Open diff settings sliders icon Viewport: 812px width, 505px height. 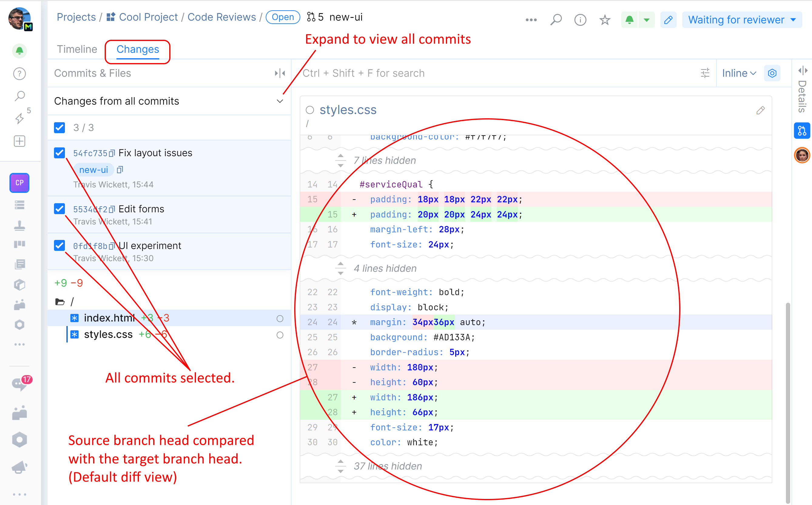coord(705,73)
